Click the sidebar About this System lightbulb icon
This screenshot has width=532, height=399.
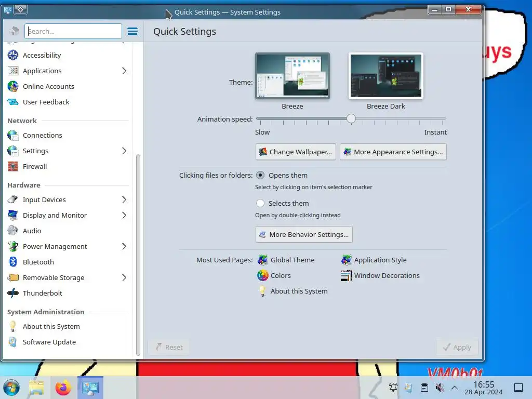point(13,326)
